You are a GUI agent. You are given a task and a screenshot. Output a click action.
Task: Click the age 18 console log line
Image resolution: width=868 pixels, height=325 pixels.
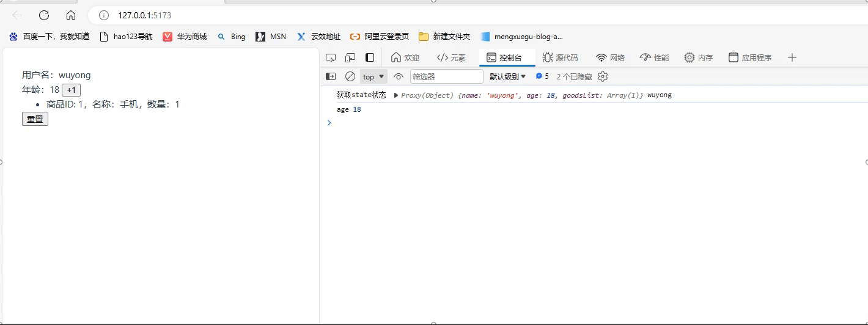349,109
